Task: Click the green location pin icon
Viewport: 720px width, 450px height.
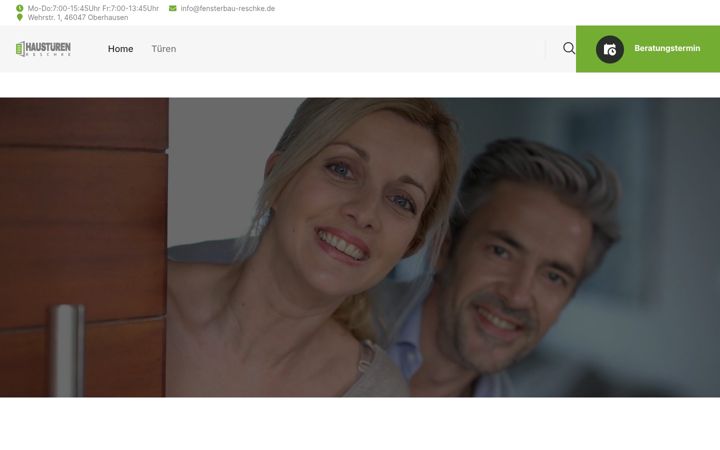Action: pyautogui.click(x=19, y=17)
